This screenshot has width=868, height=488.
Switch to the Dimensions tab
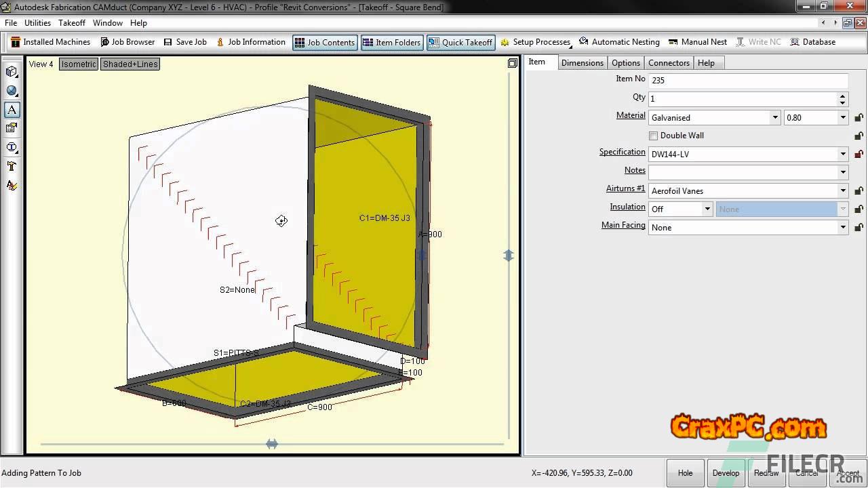click(x=582, y=63)
